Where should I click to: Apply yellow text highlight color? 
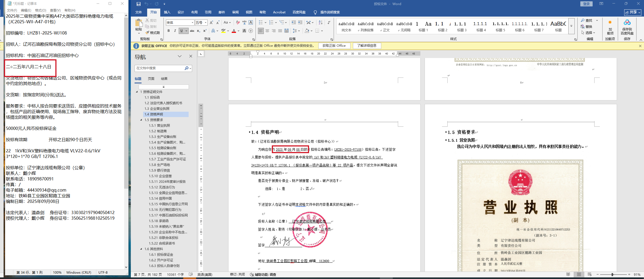click(x=223, y=31)
